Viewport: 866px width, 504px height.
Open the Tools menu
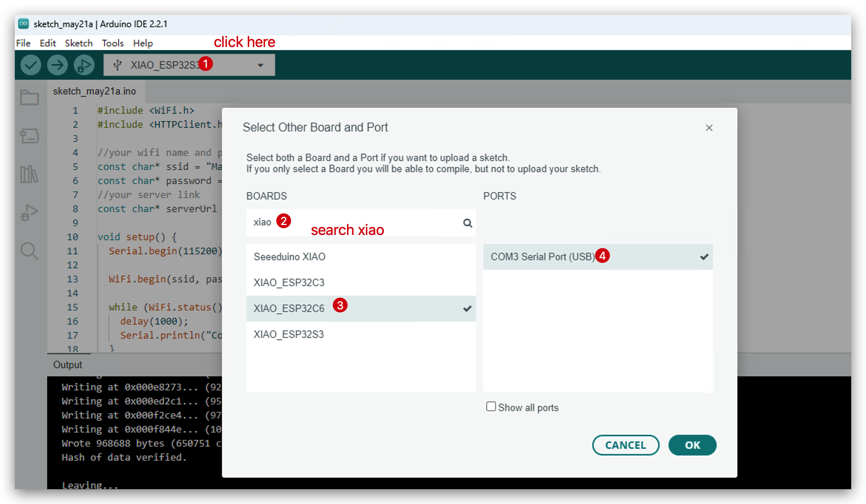113,43
